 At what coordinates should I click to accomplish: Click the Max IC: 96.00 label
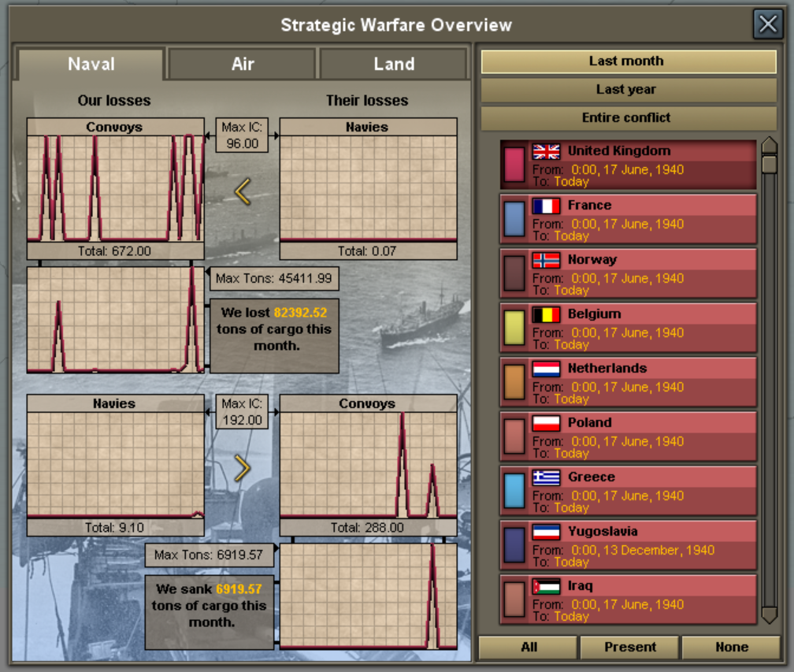[x=242, y=136]
